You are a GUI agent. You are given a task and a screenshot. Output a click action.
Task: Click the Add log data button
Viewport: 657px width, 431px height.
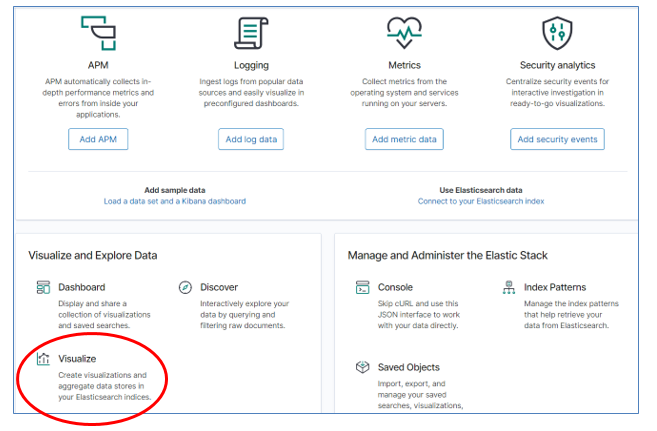(x=251, y=139)
